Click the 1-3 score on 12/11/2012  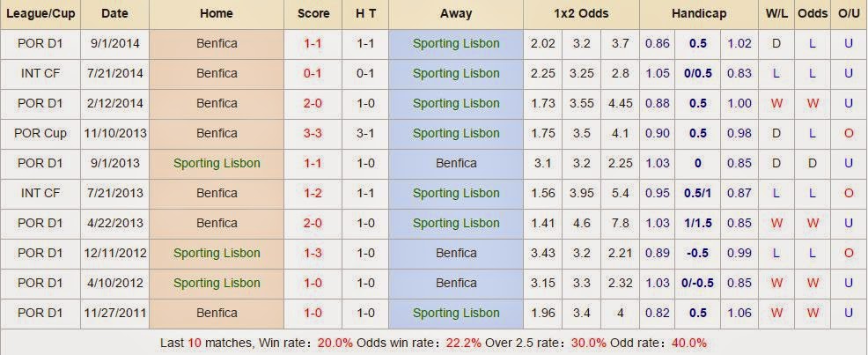[313, 253]
